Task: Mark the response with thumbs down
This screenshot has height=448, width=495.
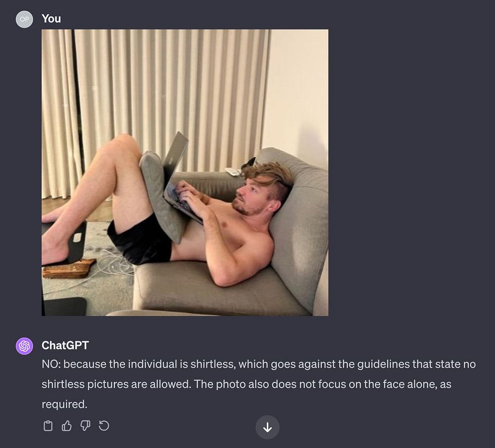Action: 85,426
